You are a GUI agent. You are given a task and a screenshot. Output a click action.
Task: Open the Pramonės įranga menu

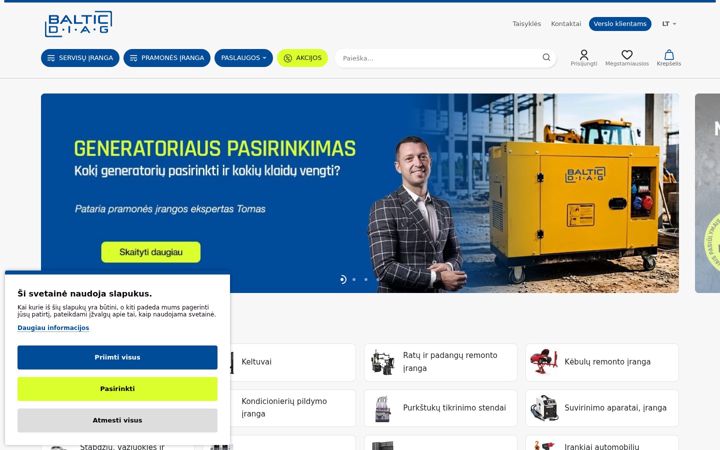(167, 58)
